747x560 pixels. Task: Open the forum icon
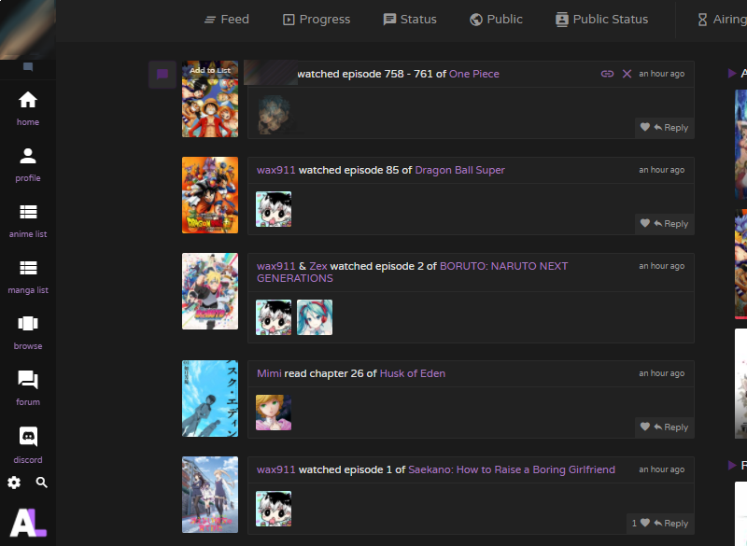pyautogui.click(x=28, y=380)
